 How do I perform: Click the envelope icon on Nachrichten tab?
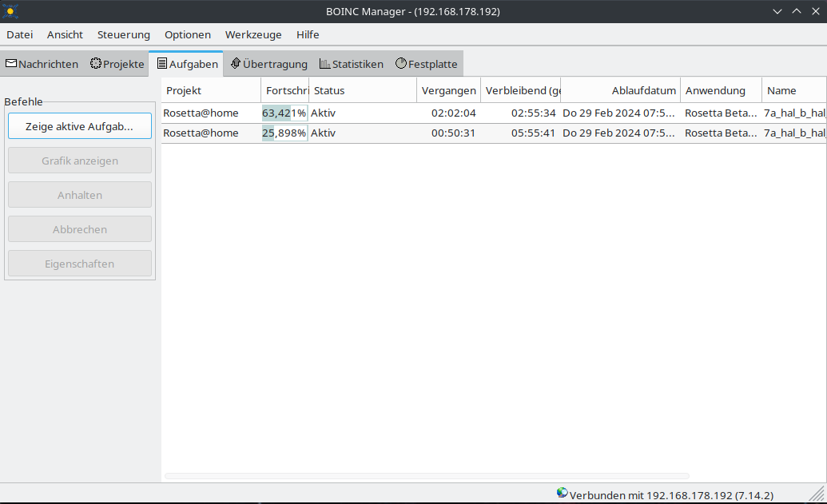click(11, 64)
